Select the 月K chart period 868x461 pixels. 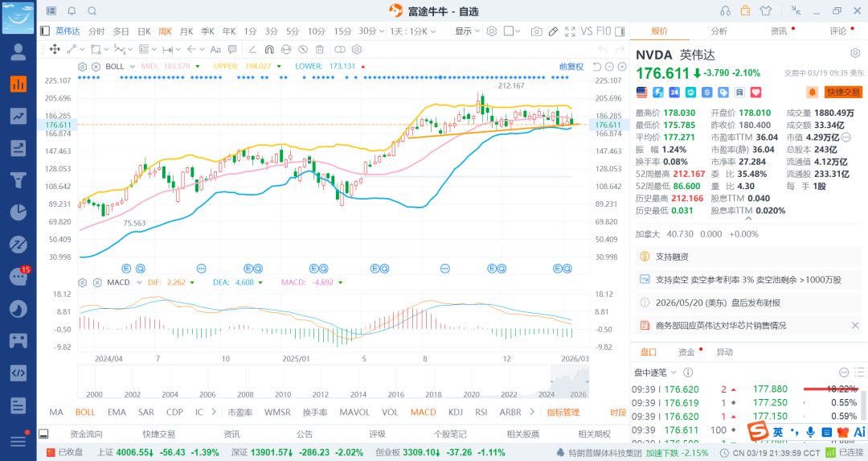(x=186, y=31)
